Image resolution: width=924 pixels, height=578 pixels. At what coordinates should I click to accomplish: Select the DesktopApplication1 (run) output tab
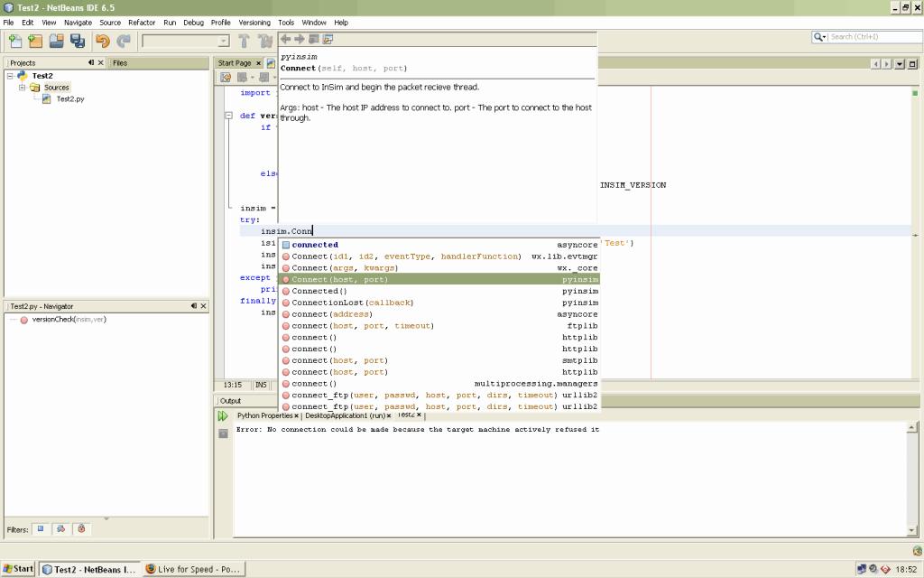(344, 415)
